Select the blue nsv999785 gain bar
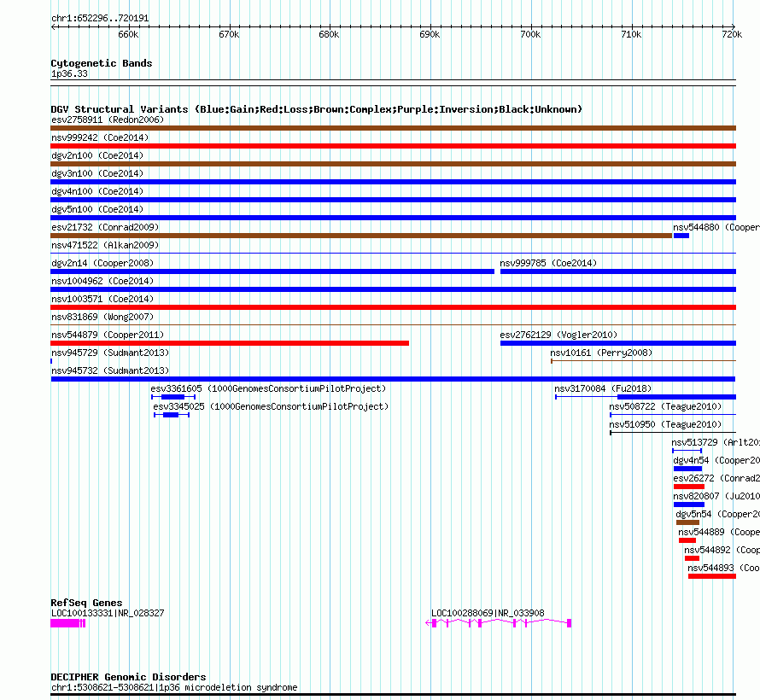This screenshot has height=700, width=760. pos(618,271)
